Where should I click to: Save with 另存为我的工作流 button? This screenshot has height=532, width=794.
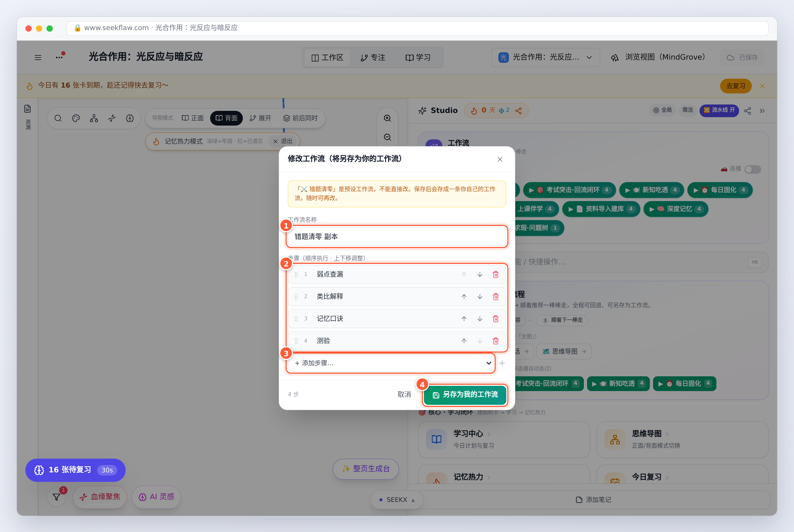click(x=465, y=395)
